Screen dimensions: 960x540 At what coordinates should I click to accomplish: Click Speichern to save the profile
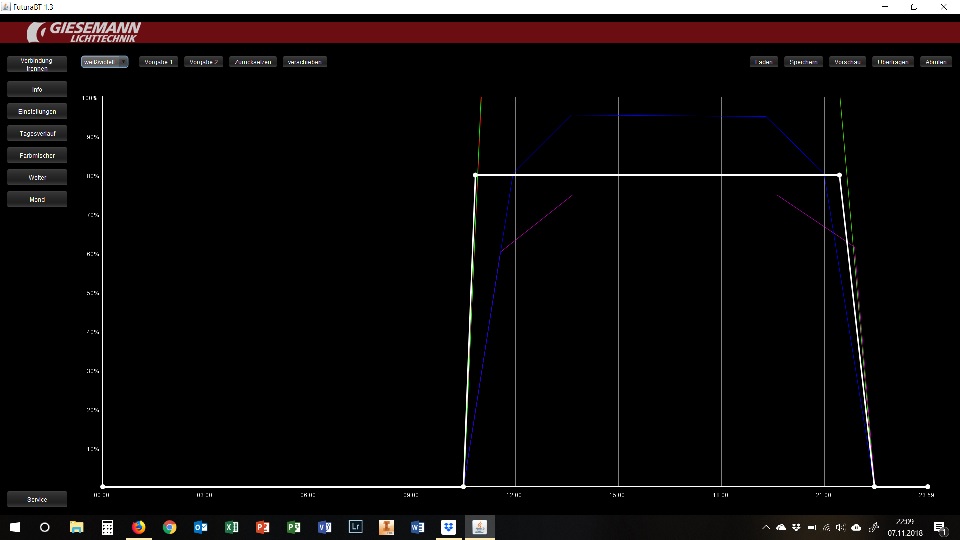coord(803,62)
